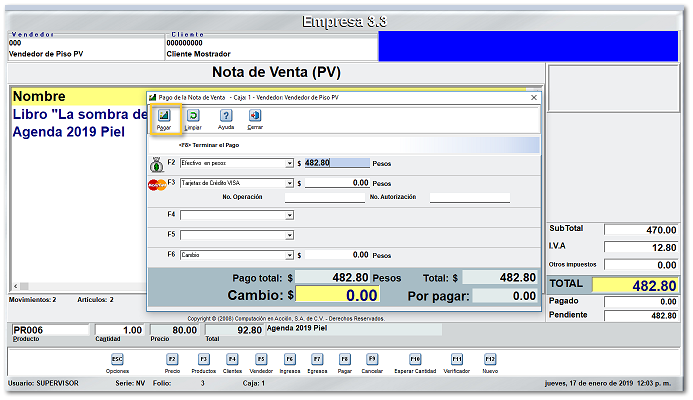The width and height of the screenshot is (693, 400).
Task: Click the F10 Esperar Cantidad key icon
Action: [x=415, y=358]
